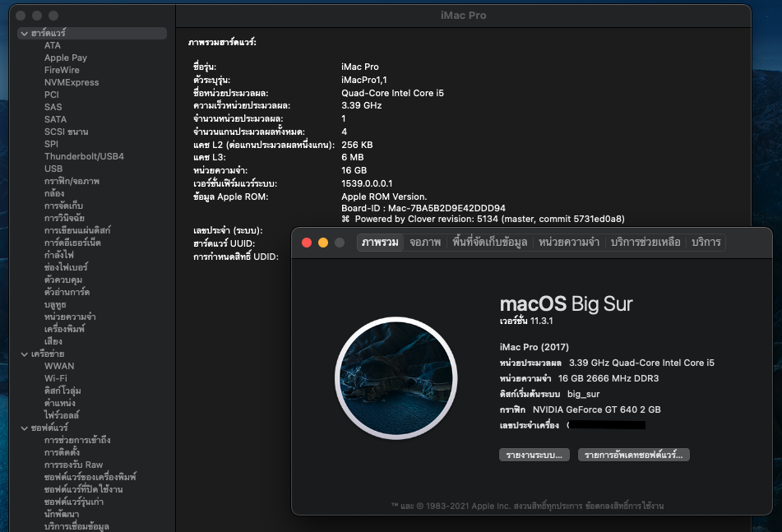This screenshot has height=532, width=782.
Task: Click the Board-ID Mac-7BA5B2D9E42DDD94 text
Action: click(423, 208)
